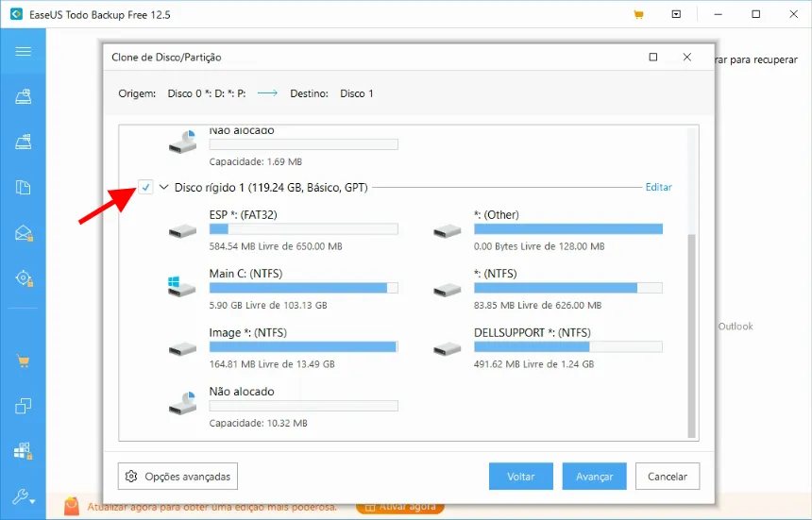Open the System Backup sidebar icon
This screenshot has height=520, width=812.
click(x=23, y=142)
